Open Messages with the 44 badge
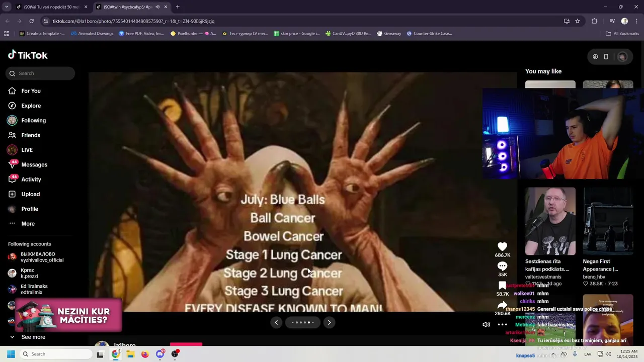 tap(28, 164)
